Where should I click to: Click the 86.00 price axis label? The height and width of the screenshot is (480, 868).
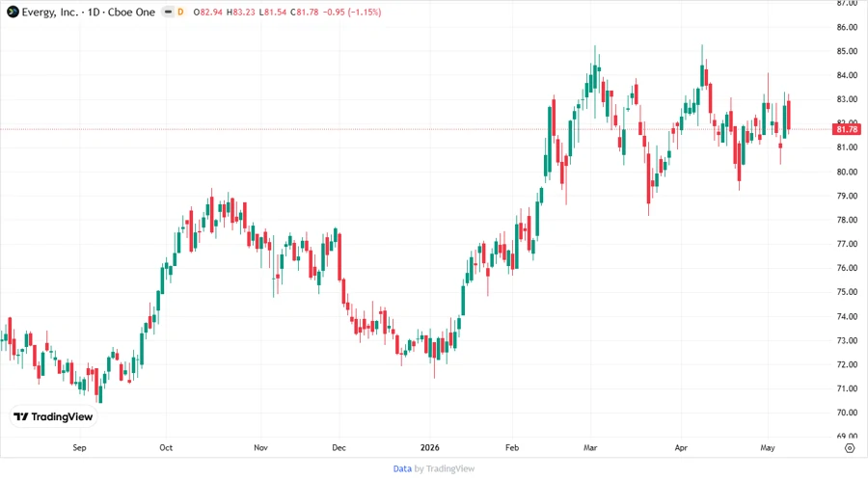(847, 27)
